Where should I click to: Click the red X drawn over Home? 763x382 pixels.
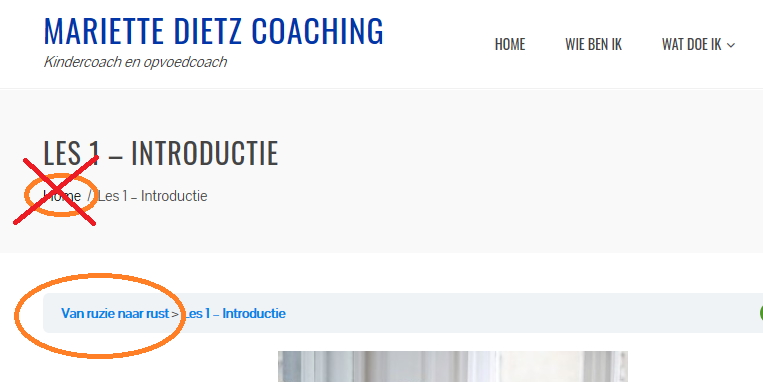(55, 190)
